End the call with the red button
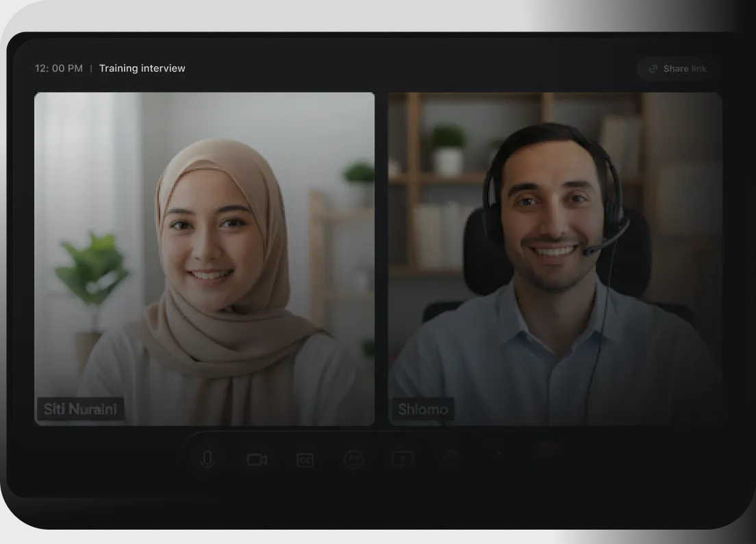Screen dimensions: 756x544 pos(549,454)
